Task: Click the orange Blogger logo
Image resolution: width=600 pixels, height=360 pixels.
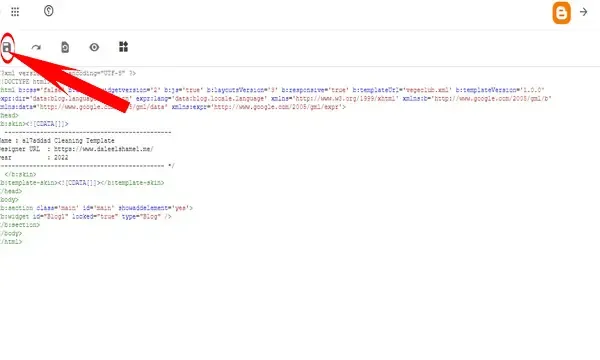Action: 561,13
